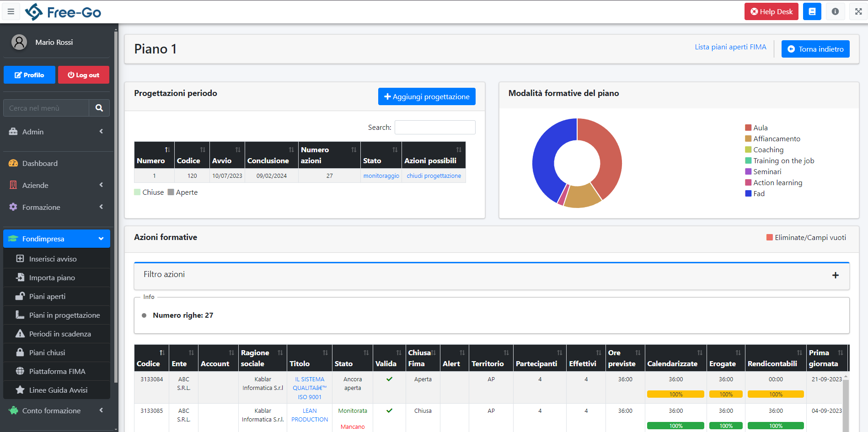Expand the Aziende menu chevron
The height and width of the screenshot is (432, 868).
coord(101,185)
